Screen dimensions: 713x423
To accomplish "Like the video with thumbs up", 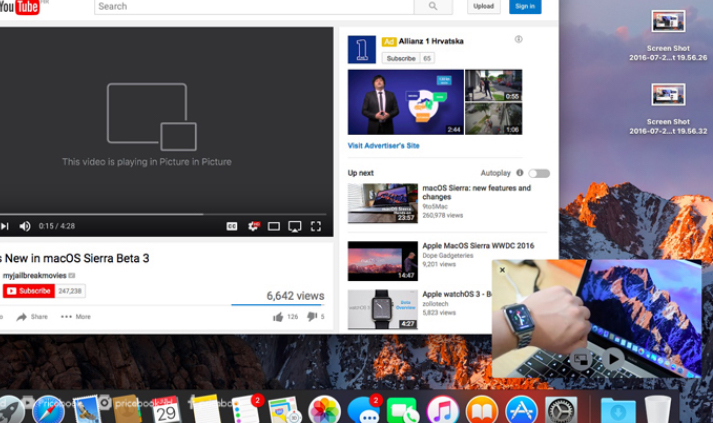I will [x=278, y=317].
